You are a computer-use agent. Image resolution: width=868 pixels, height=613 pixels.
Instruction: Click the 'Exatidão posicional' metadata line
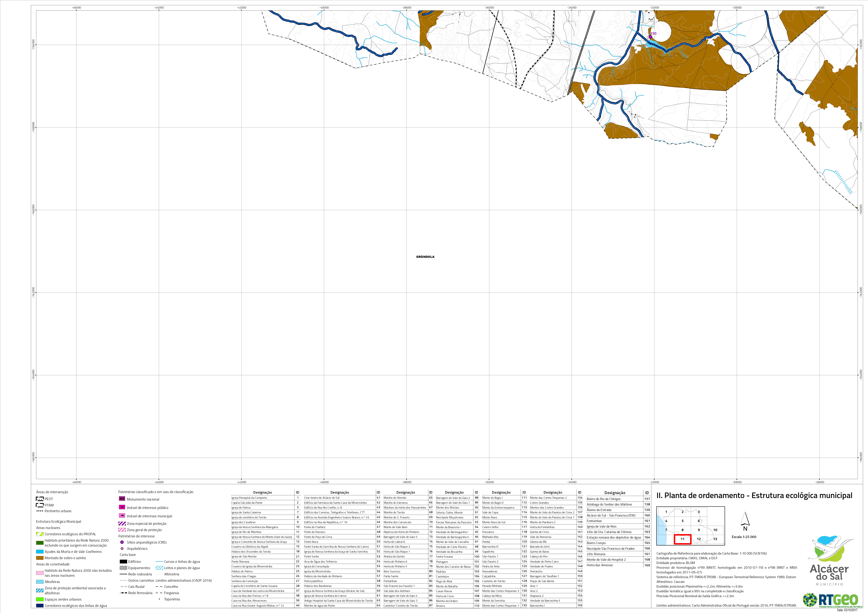699,587
